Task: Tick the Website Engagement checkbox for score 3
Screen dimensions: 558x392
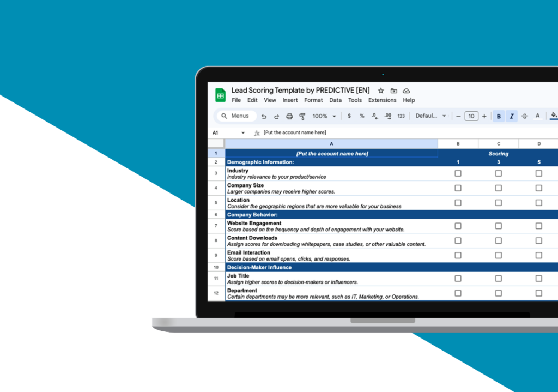Action: pyautogui.click(x=498, y=225)
